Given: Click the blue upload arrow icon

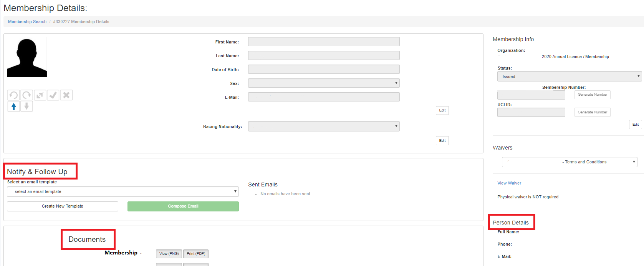Looking at the screenshot, I should 13,106.
